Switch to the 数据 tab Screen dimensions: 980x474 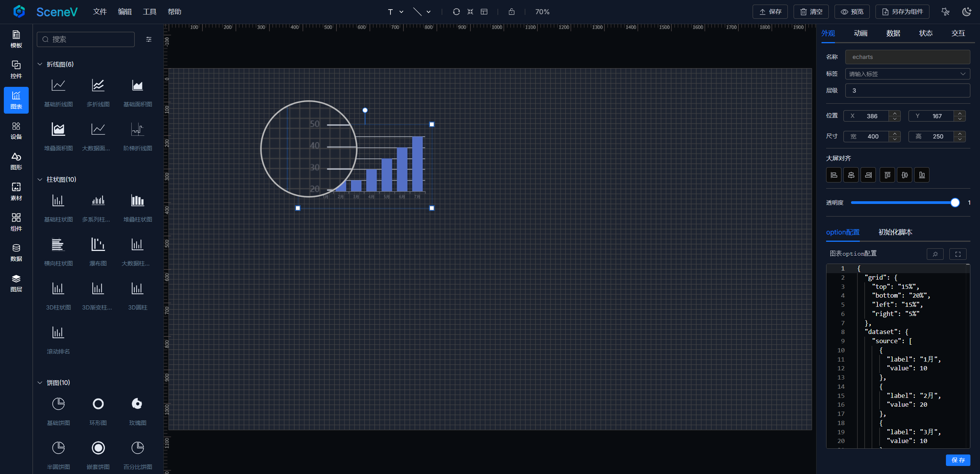click(x=893, y=33)
